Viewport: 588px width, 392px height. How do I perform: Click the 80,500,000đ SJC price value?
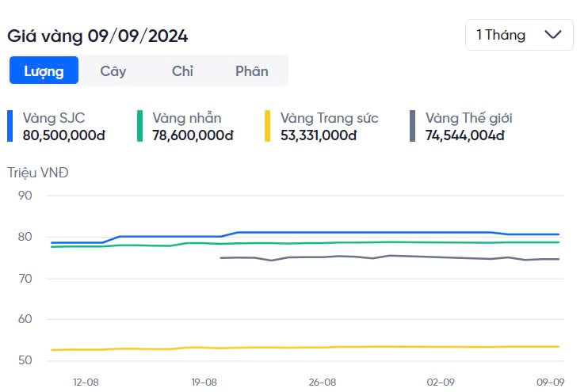pos(64,135)
